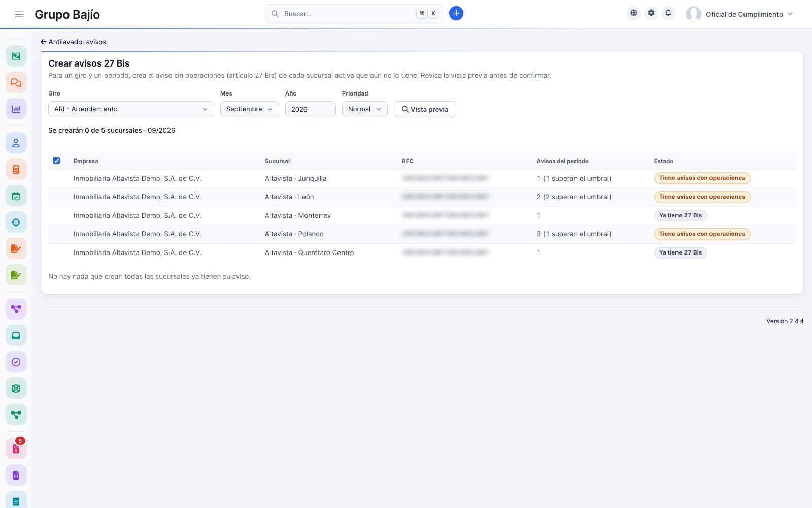Toggle the select-all checkbox in table header
Viewport: 812px width, 508px height.
click(56, 161)
